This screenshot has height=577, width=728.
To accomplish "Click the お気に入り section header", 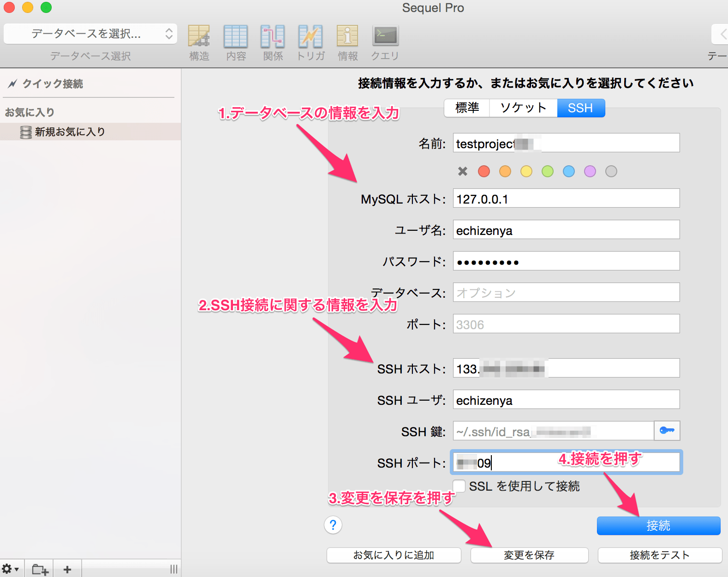I will 30,112.
